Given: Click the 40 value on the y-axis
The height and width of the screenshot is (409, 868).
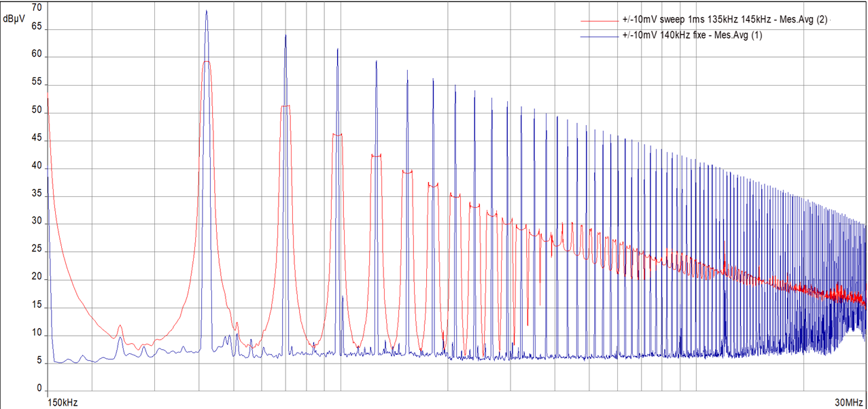Looking at the screenshot, I should point(37,166).
